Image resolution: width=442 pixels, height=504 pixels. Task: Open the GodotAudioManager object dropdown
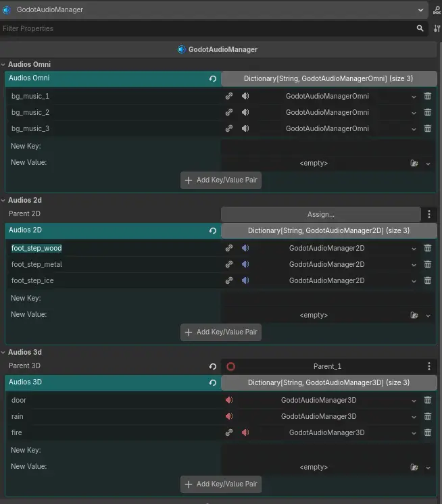pos(420,10)
